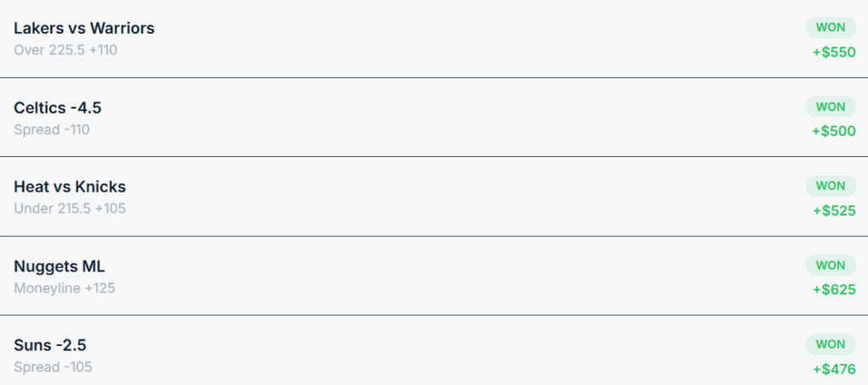Image resolution: width=868 pixels, height=385 pixels.
Task: Select the +$625 payout amount
Action: pyautogui.click(x=833, y=290)
